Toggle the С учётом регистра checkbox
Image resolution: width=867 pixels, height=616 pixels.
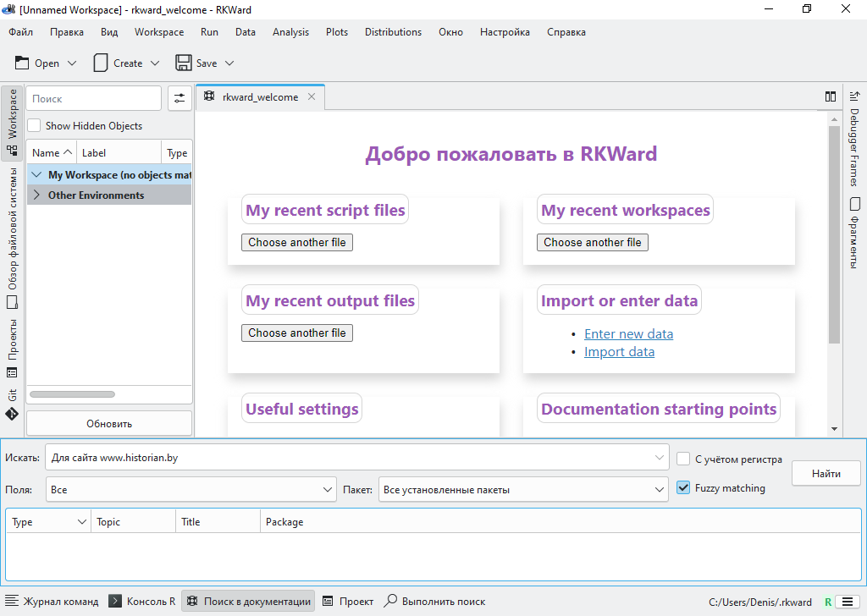684,459
